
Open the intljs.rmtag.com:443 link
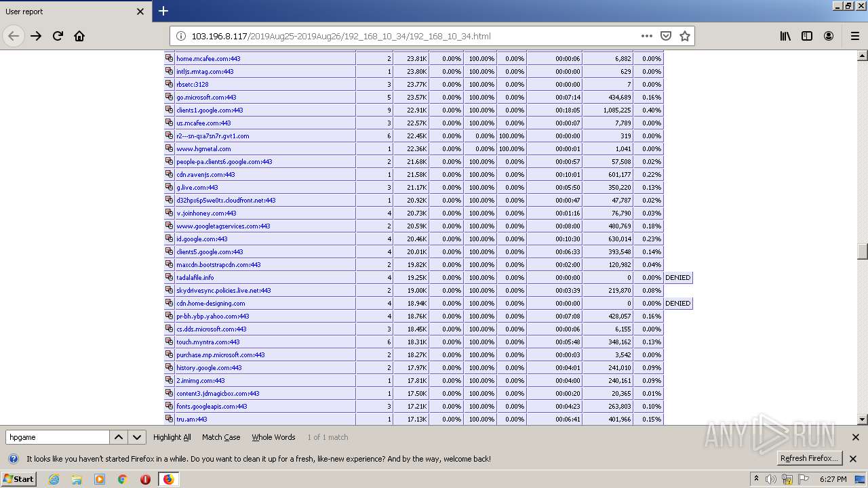205,72
